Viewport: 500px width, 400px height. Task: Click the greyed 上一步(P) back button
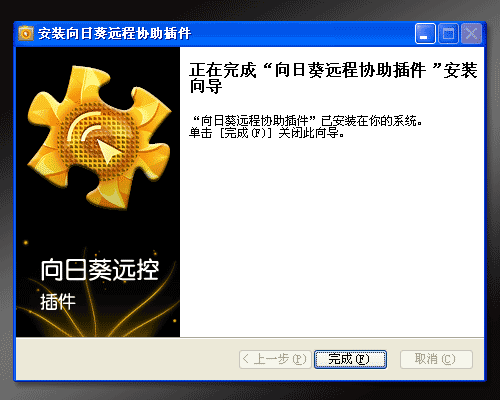click(x=275, y=359)
